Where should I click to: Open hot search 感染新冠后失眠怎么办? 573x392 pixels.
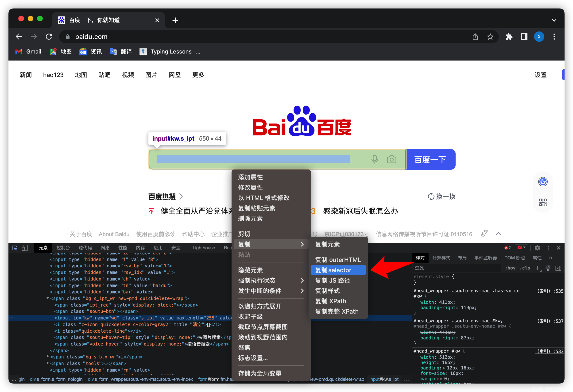360,211
